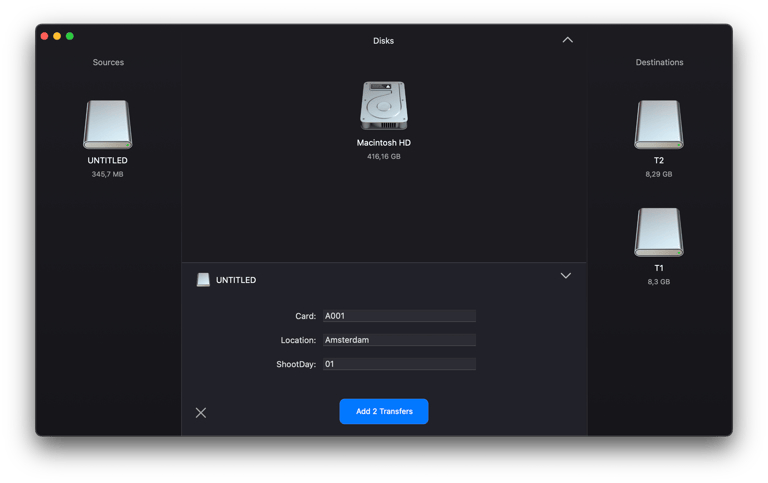This screenshot has width=768, height=483.
Task: Click the Disks title label
Action: click(x=384, y=41)
